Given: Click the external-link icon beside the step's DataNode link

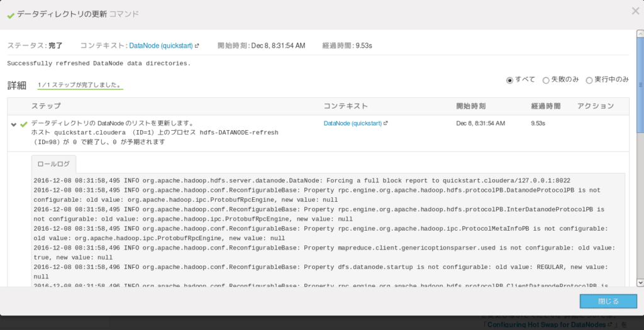Looking at the screenshot, I should (386, 123).
